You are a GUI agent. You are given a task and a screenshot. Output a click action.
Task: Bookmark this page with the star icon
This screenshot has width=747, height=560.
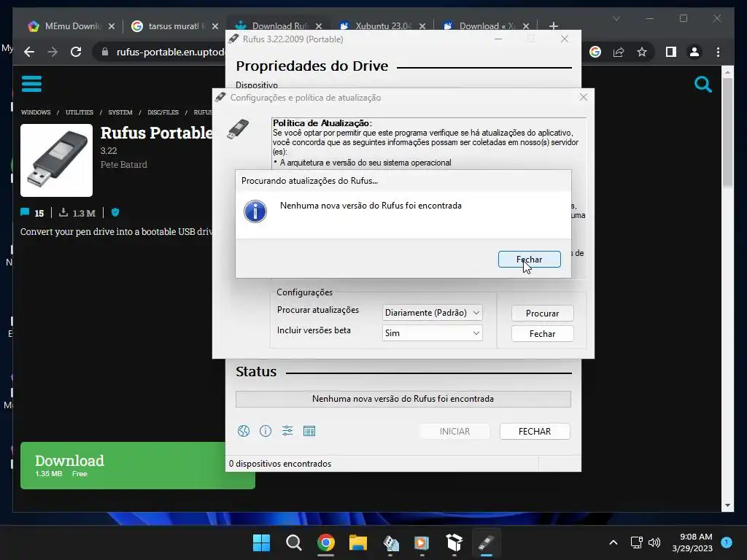(642, 52)
